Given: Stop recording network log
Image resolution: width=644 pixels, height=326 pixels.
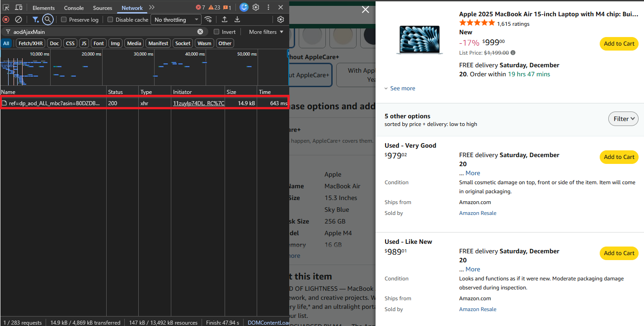Looking at the screenshot, I should pos(6,19).
